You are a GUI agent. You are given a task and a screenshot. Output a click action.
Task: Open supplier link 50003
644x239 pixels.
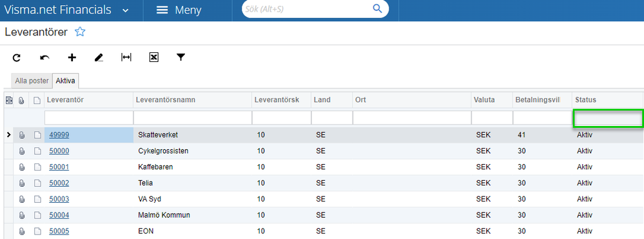[x=59, y=199]
